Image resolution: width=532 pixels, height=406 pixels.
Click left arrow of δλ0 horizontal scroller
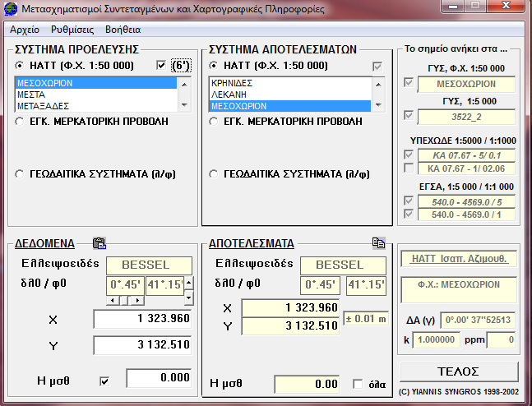pyautogui.click(x=113, y=300)
